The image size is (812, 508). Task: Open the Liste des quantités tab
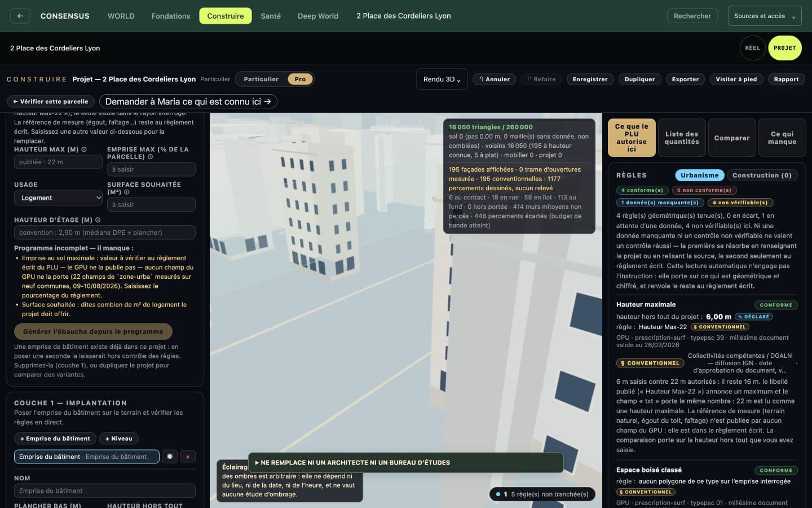coord(682,138)
